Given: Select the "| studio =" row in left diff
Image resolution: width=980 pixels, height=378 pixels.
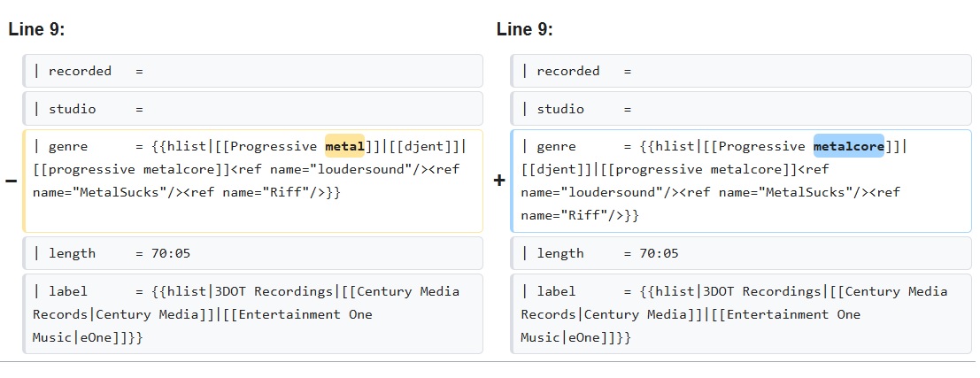Looking at the screenshot, I should point(252,109).
